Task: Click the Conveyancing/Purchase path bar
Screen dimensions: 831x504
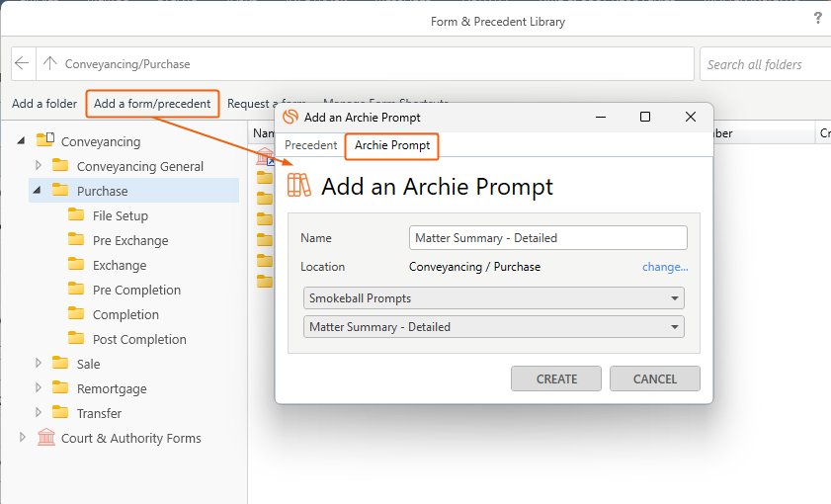Action: coord(366,63)
